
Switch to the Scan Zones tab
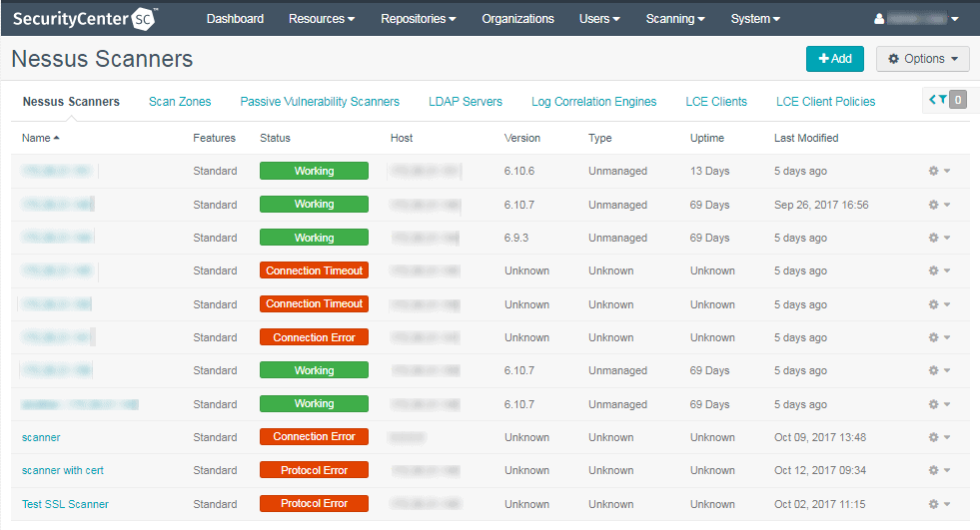coord(180,102)
